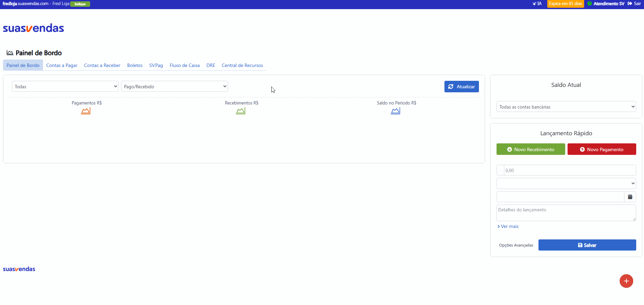Click the suasvendas logo at the top
The width and height of the screenshot is (644, 305).
point(33,28)
